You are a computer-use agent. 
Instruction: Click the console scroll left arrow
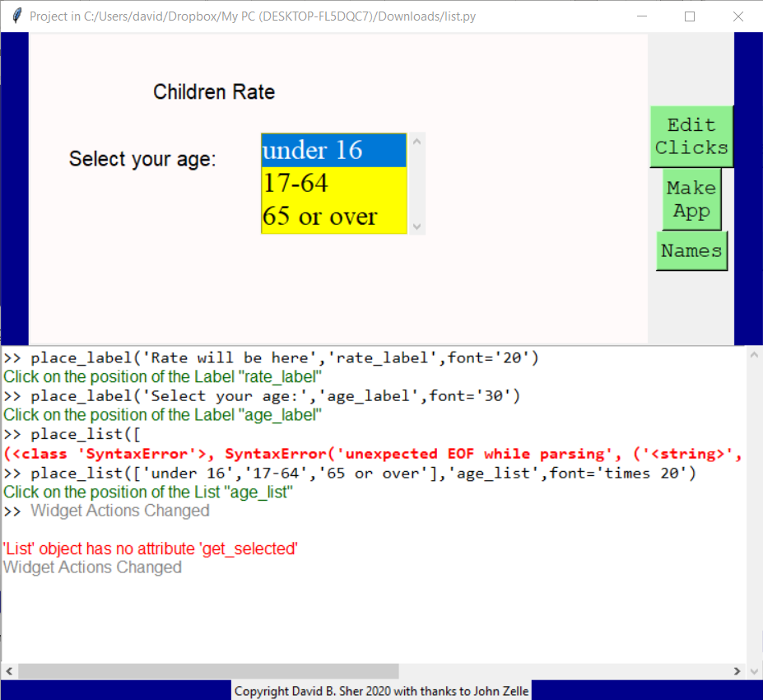[9, 671]
